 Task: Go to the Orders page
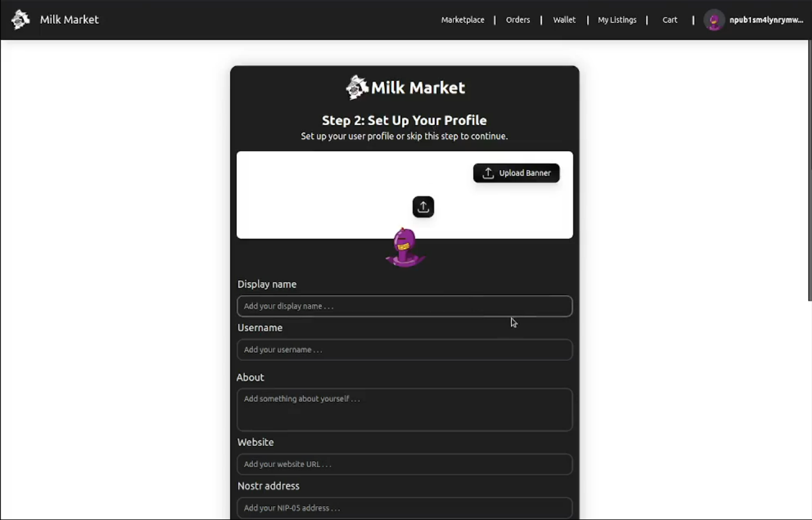pos(517,20)
